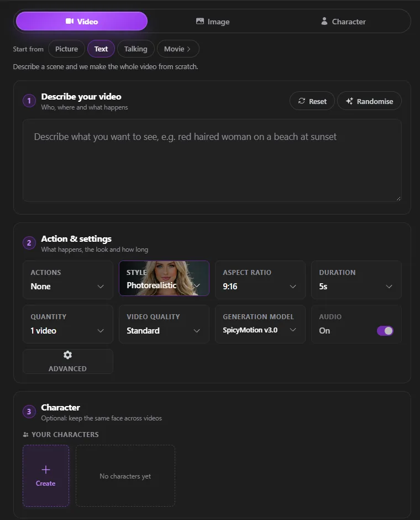Click the chevron arrow next to Movie

[x=189, y=49]
